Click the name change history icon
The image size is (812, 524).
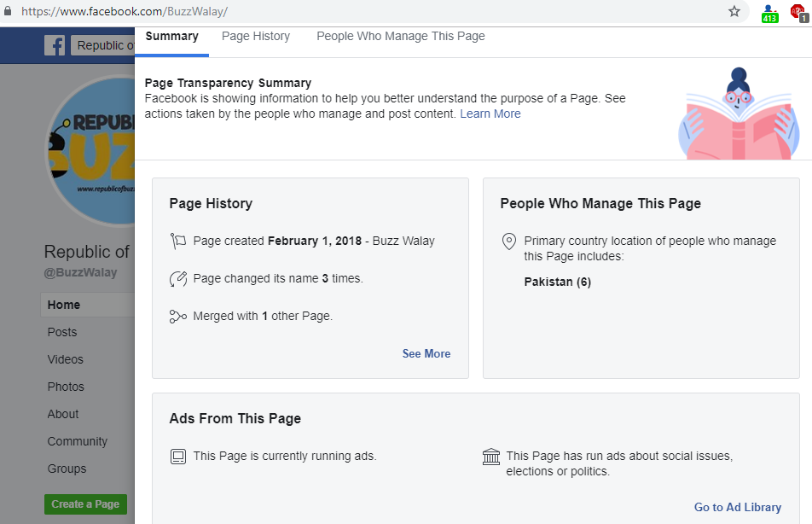click(x=177, y=279)
